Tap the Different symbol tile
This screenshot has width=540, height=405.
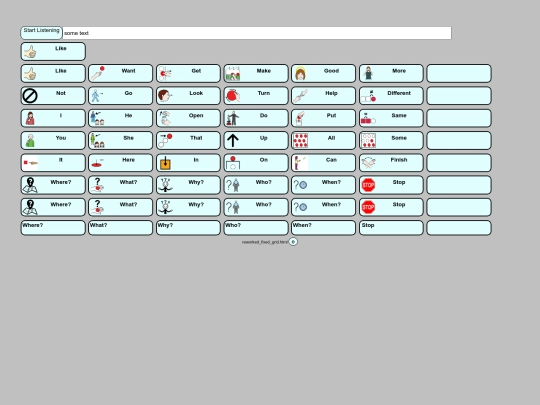391,96
